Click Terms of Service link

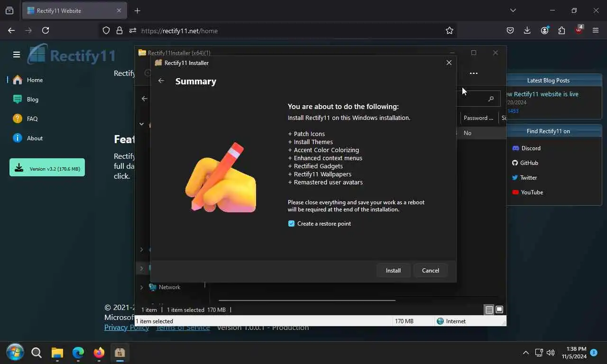pos(183,327)
